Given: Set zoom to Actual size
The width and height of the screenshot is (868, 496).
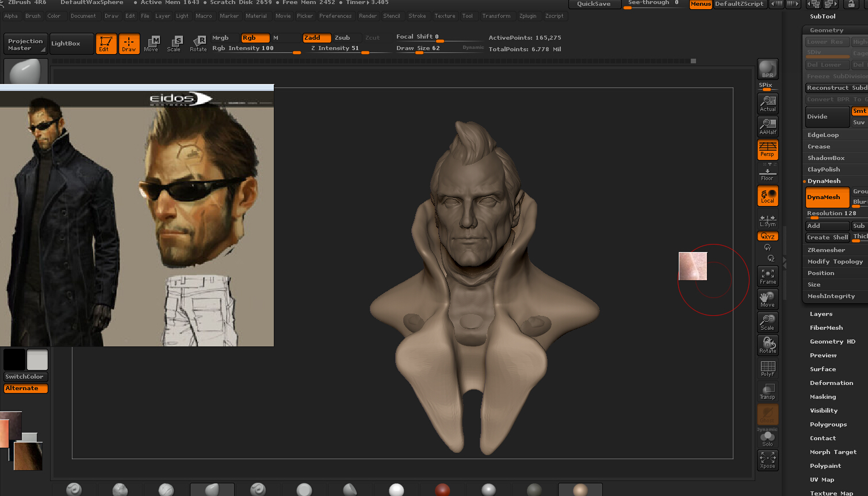Looking at the screenshot, I should pyautogui.click(x=767, y=104).
